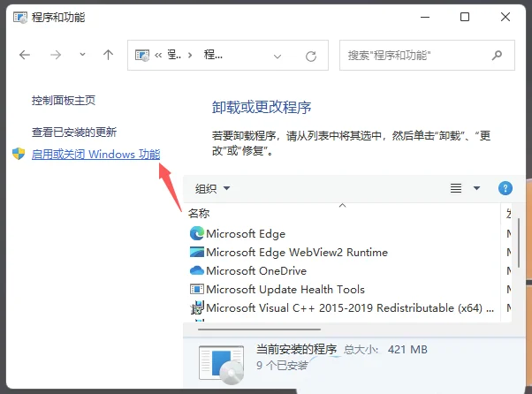Click the OneDrive cloud icon

pyautogui.click(x=197, y=270)
